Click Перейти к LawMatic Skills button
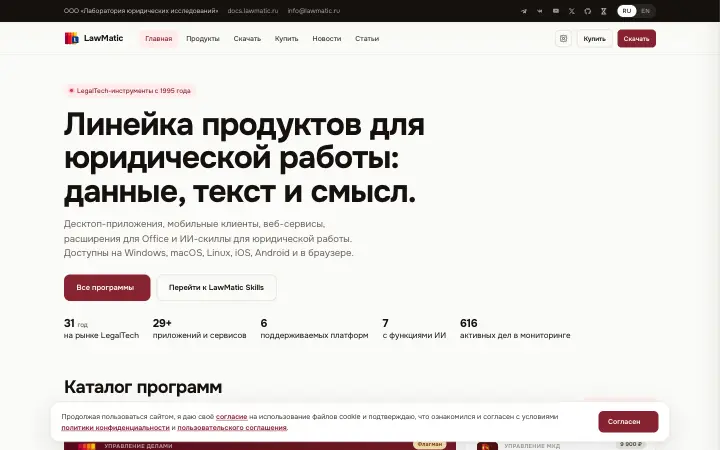This screenshot has height=450, width=720. click(x=216, y=287)
